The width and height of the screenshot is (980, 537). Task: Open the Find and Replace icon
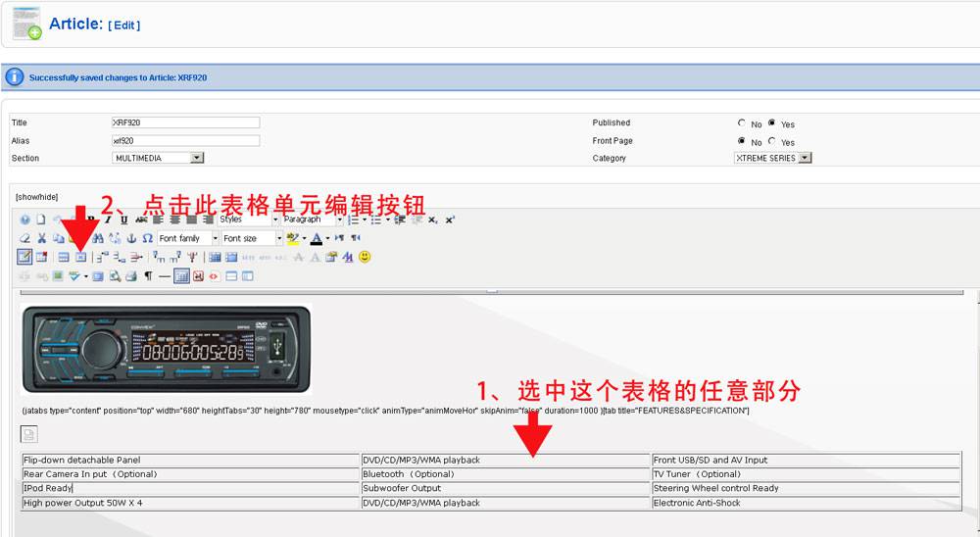click(115, 238)
